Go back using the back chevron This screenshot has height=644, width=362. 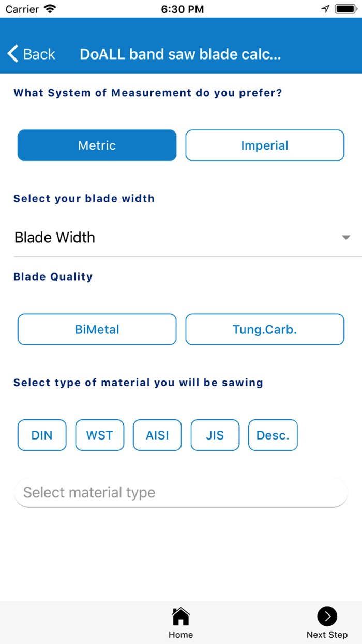[12, 53]
